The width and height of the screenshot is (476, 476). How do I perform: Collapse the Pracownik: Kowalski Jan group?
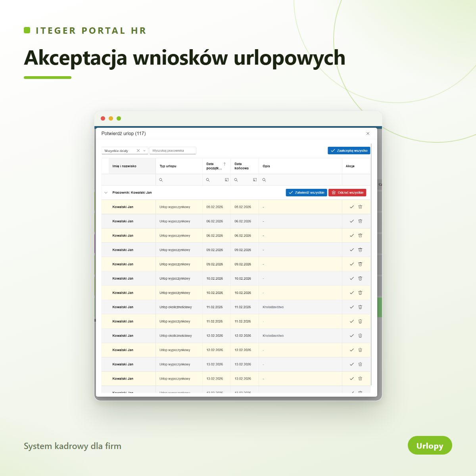(x=106, y=193)
